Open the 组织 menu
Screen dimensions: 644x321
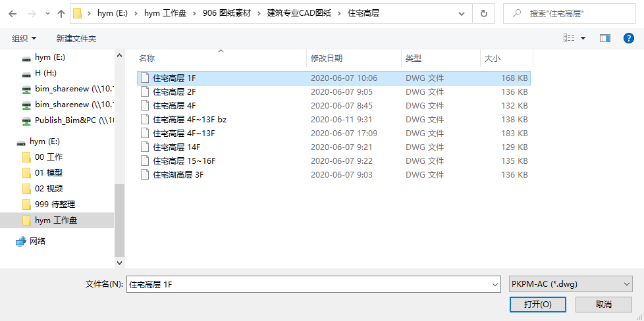(24, 39)
